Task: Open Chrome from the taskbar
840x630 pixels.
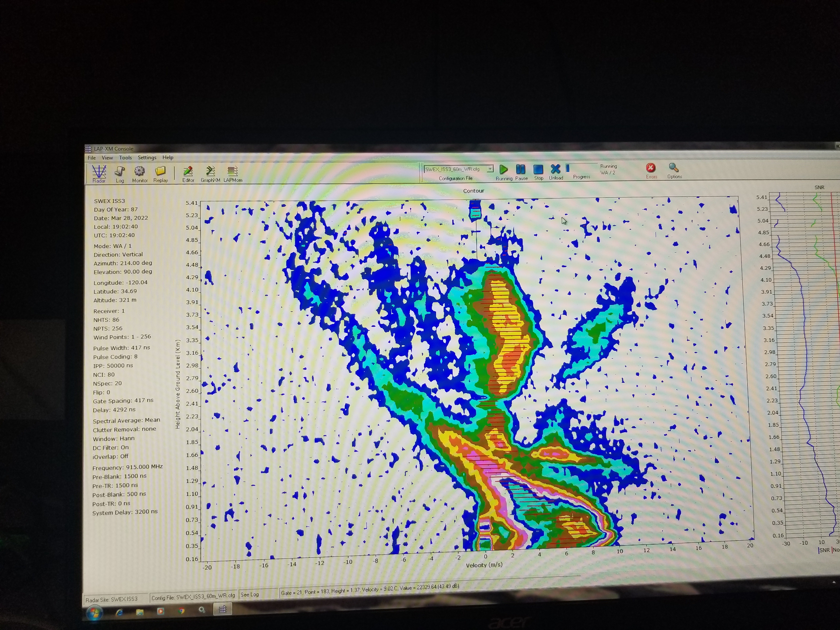Action: click(181, 611)
